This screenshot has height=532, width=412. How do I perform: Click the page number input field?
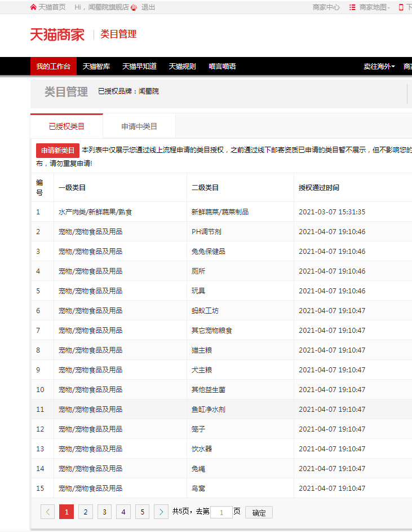221,512
